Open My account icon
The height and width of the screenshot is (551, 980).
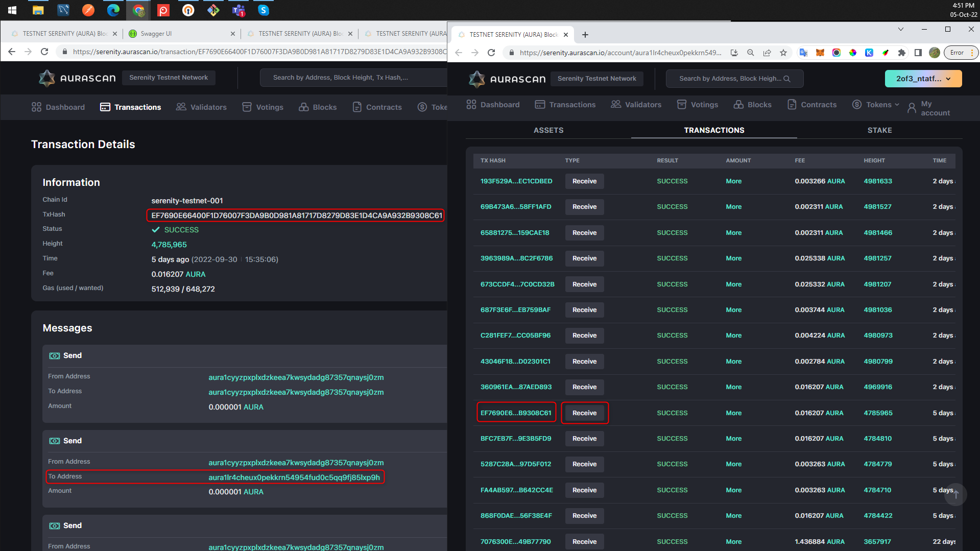pos(912,107)
